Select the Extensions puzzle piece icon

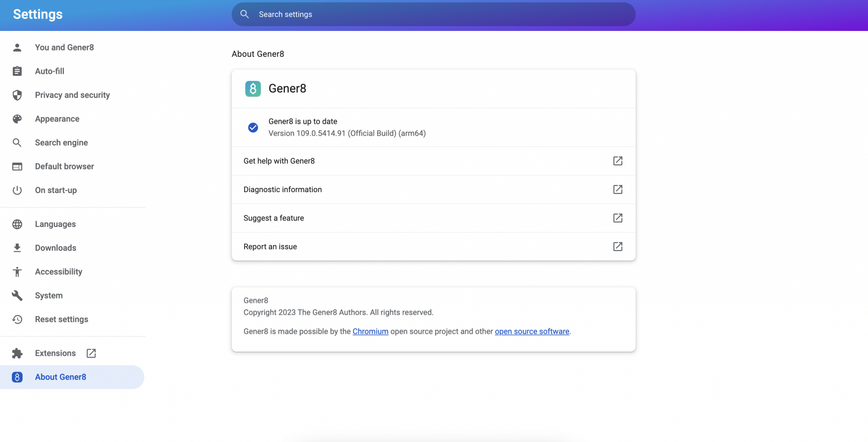17,353
